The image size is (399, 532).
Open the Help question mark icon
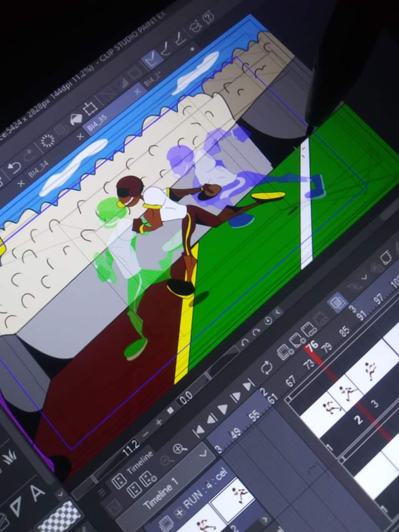208,17
